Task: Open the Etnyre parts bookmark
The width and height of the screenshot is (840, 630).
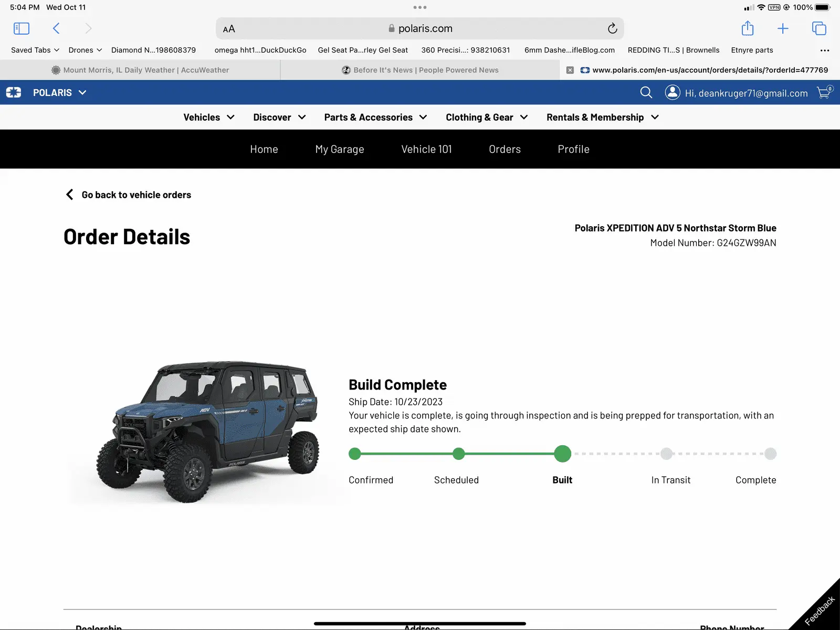Action: 752,50
